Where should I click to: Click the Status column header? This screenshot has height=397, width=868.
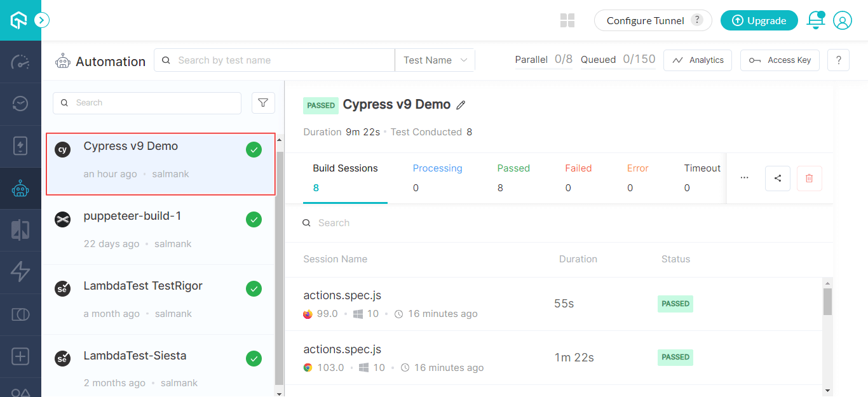pos(675,259)
